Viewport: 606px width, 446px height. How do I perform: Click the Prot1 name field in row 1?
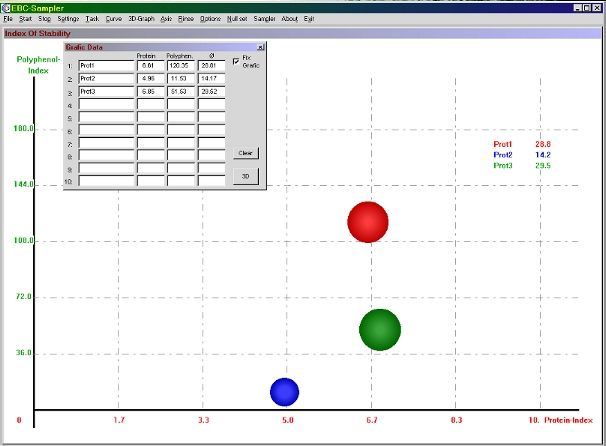coord(105,65)
